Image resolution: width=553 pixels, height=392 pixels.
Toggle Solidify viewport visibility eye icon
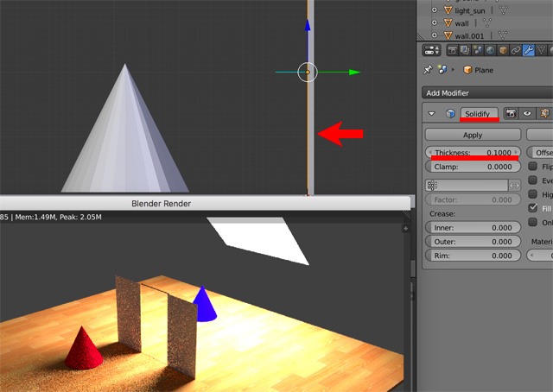pos(527,113)
